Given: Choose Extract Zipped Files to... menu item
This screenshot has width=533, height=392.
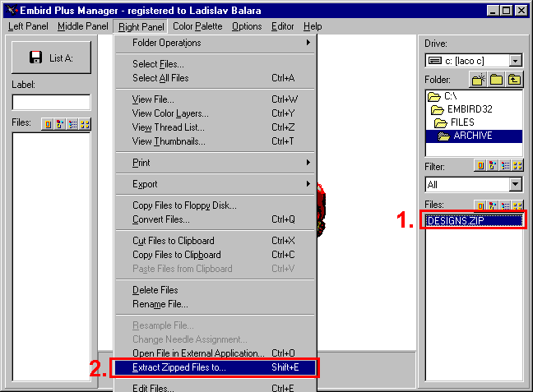Looking at the screenshot, I should click(215, 367).
